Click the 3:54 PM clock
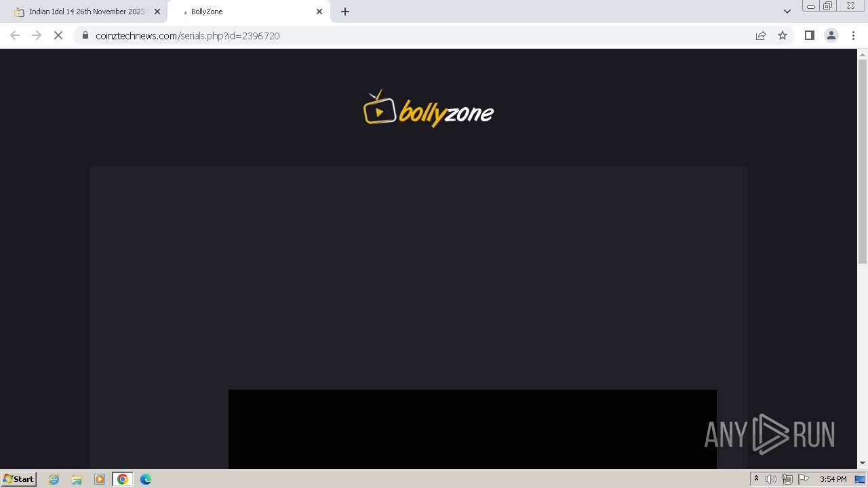868x488 pixels. click(833, 479)
